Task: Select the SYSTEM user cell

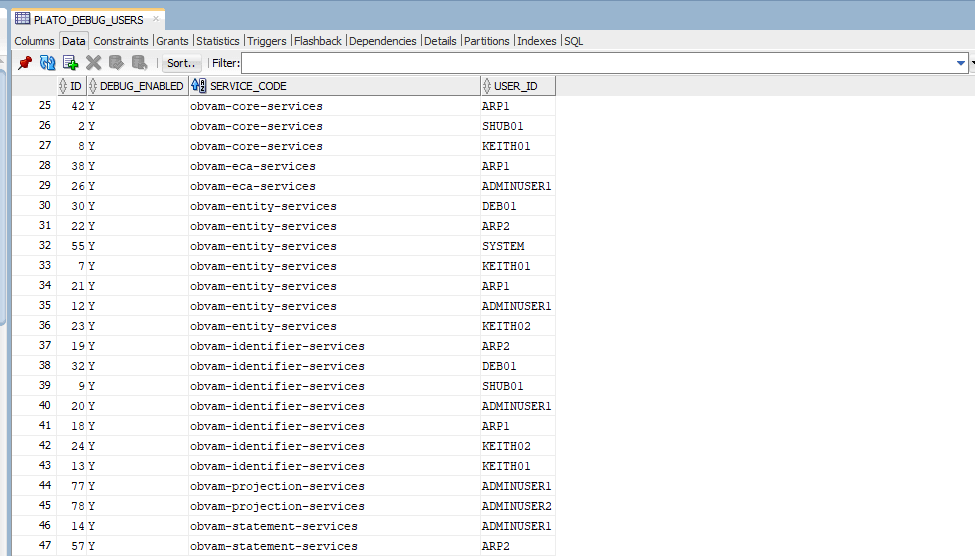Action: point(517,246)
